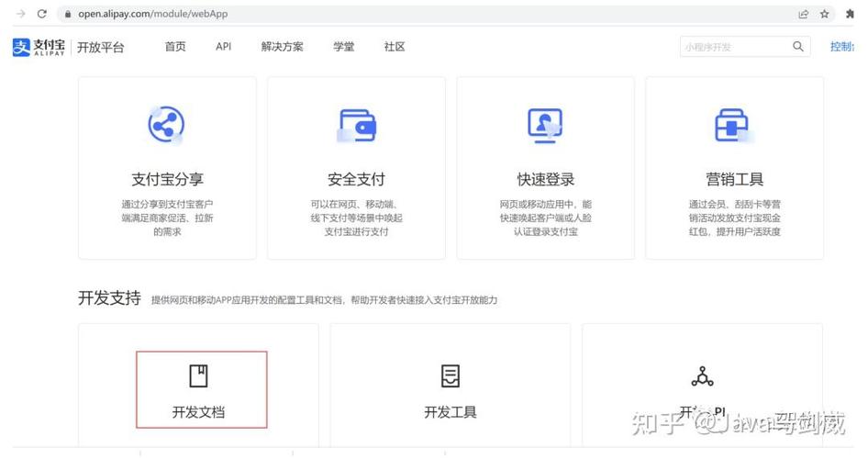Screen dimensions: 868x459
Task: Select 解决方案 in top navigation
Action: tap(282, 47)
